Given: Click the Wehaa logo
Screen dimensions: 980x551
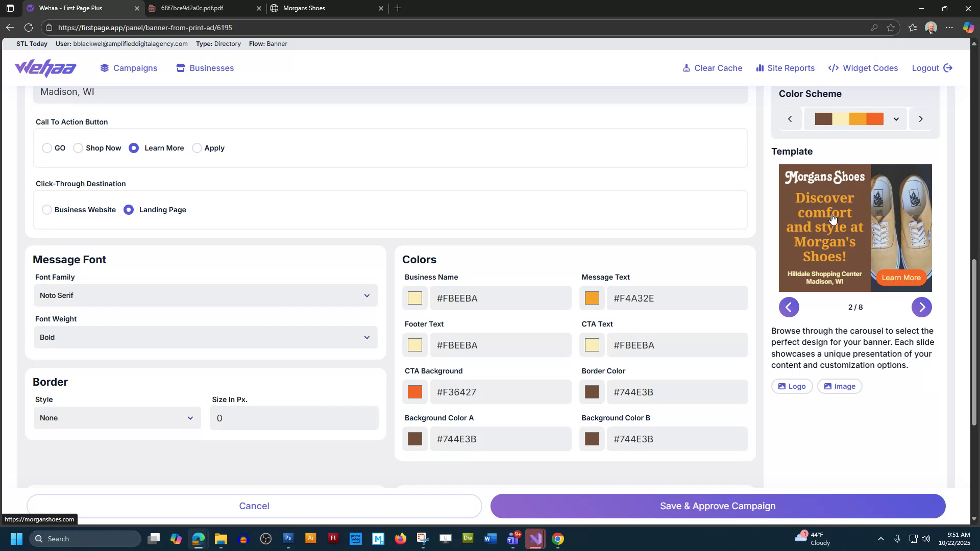Looking at the screenshot, I should coord(45,68).
